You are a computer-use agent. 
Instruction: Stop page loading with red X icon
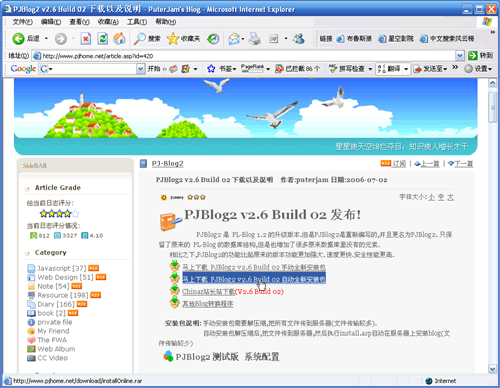click(86, 39)
